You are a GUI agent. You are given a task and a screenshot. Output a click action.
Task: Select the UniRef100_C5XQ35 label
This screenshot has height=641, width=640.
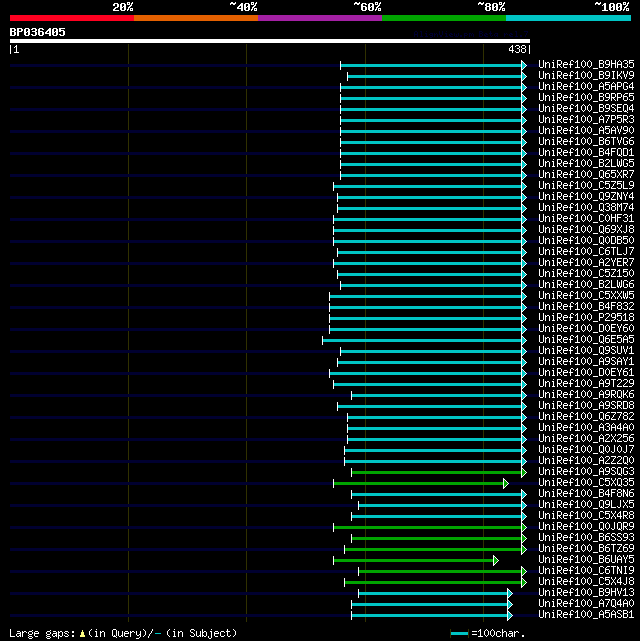point(586,483)
